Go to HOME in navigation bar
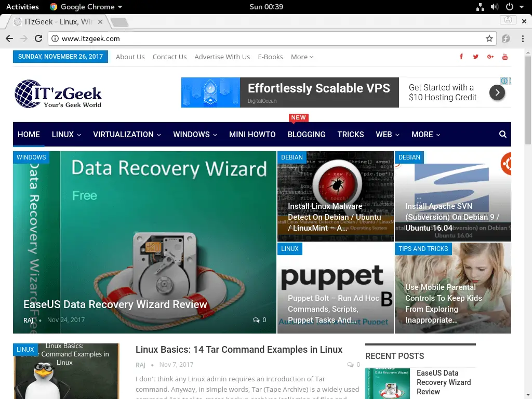The height and width of the screenshot is (399, 532). 29,135
